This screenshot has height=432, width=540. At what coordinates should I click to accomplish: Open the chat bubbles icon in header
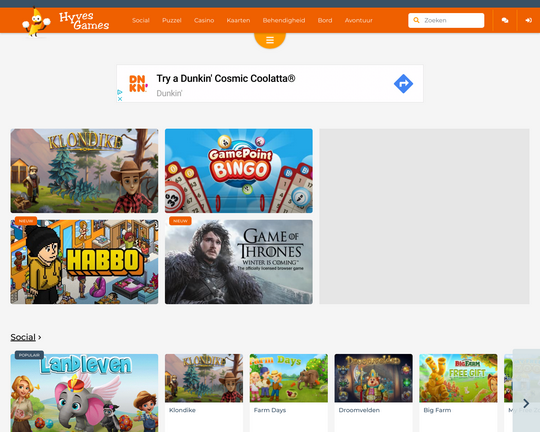pyautogui.click(x=505, y=20)
